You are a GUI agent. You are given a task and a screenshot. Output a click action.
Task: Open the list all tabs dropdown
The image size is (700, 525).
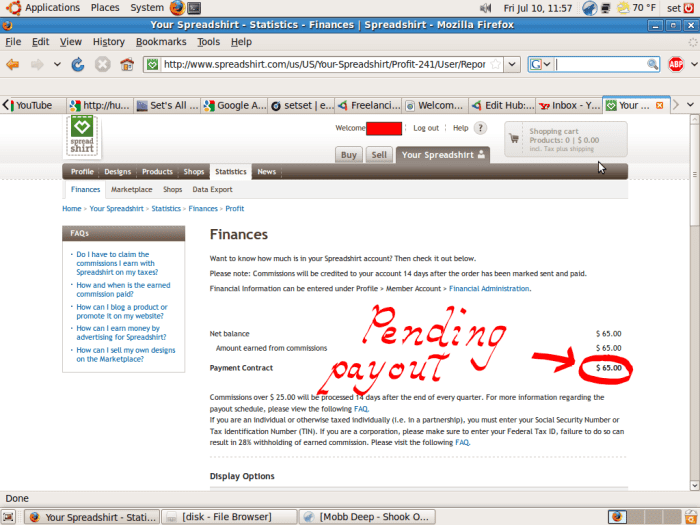pyautogui.click(x=691, y=104)
